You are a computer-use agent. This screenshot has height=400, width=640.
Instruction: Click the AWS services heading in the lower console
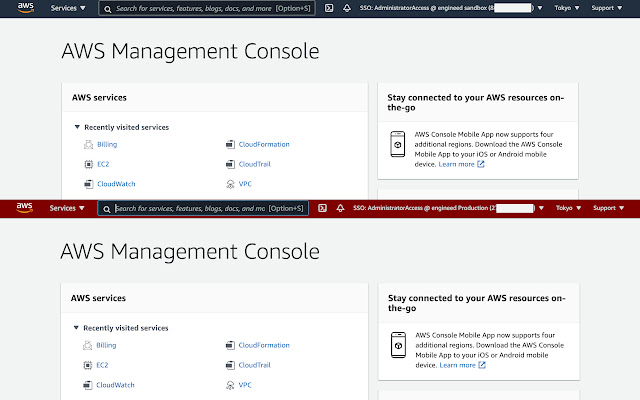(x=98, y=298)
